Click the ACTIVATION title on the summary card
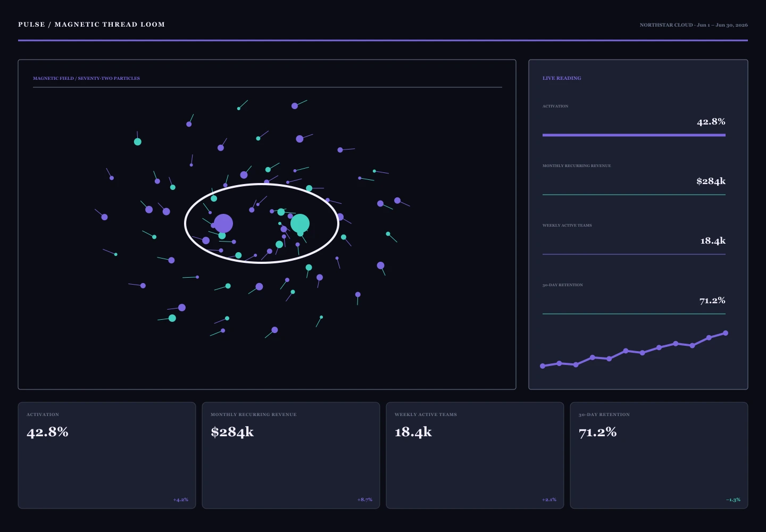 [43, 414]
